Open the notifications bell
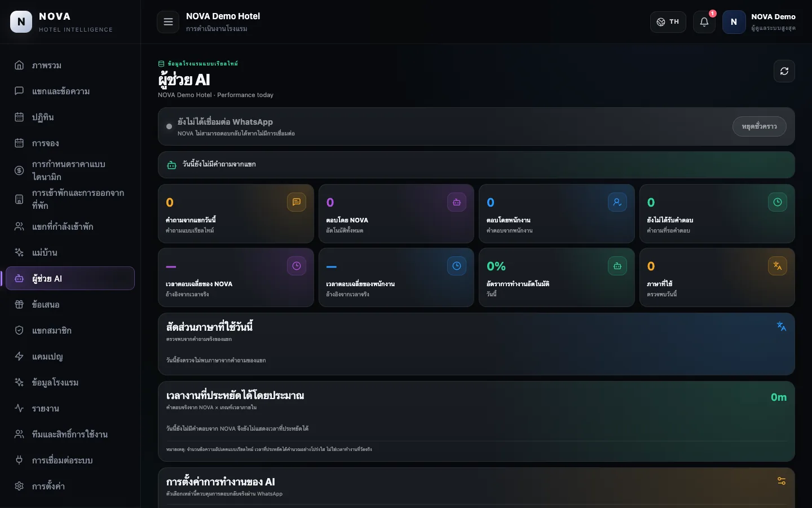 click(704, 22)
